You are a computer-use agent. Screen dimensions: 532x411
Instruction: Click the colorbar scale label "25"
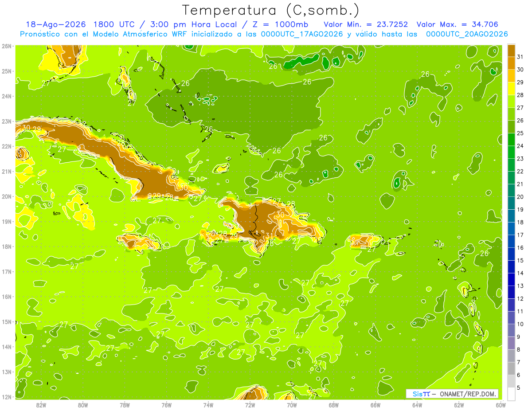[520, 133]
